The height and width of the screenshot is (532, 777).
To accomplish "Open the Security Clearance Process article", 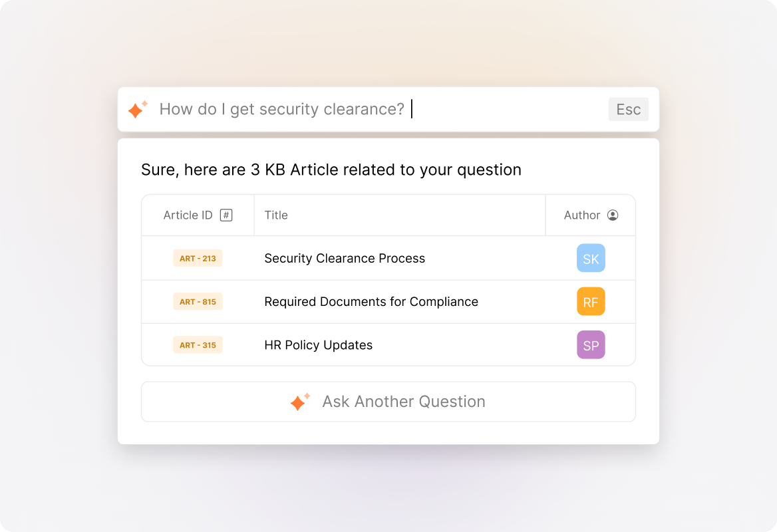I will pos(345,258).
